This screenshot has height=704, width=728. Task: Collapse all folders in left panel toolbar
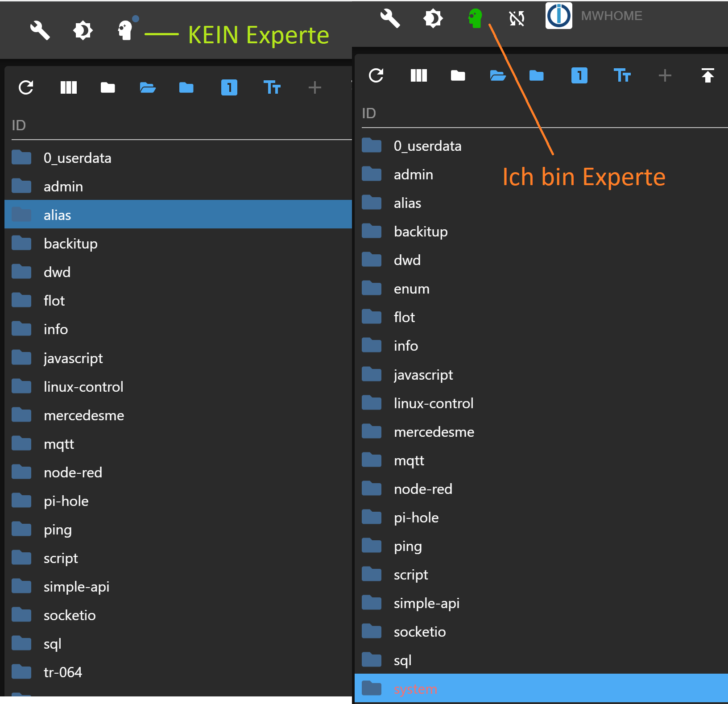pyautogui.click(x=186, y=87)
